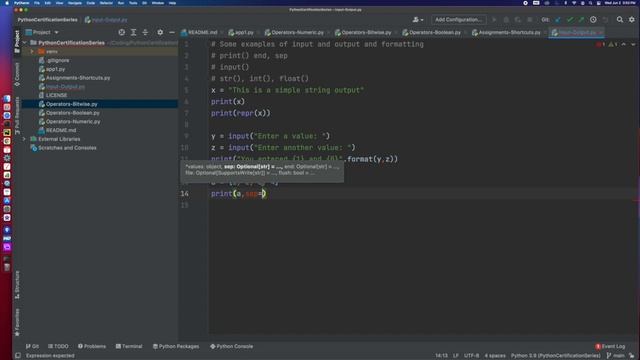Open Python Console tool window
This screenshot has width=640, height=360.
[x=231, y=346]
